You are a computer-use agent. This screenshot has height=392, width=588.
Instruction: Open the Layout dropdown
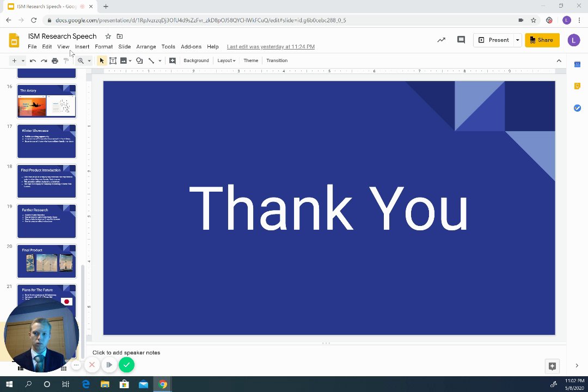(226, 61)
